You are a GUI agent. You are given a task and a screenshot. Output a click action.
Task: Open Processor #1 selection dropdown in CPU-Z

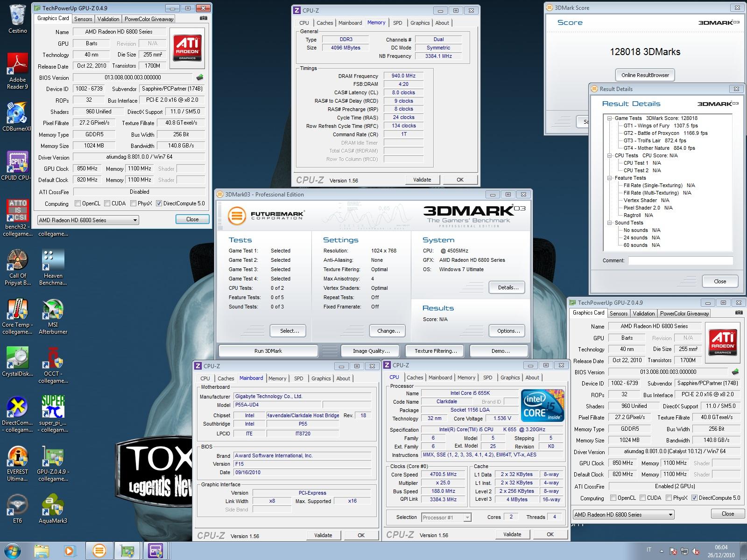(446, 517)
